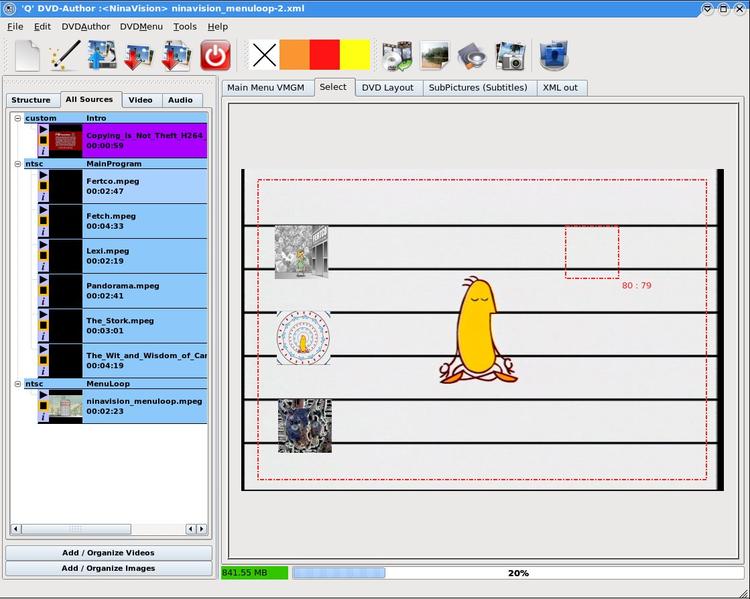The image size is (750, 599).
Task: Open the Tools menu
Action: pyautogui.click(x=185, y=27)
